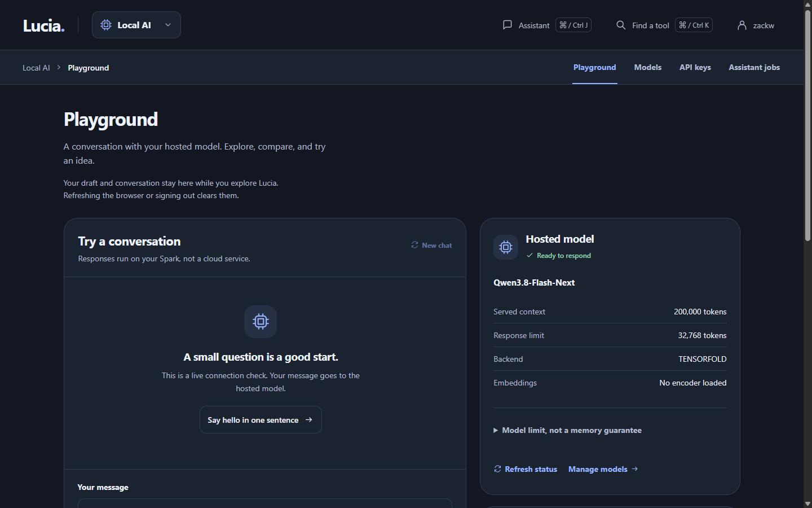
Task: Click the scrollbar up arrow
Action: click(x=807, y=4)
